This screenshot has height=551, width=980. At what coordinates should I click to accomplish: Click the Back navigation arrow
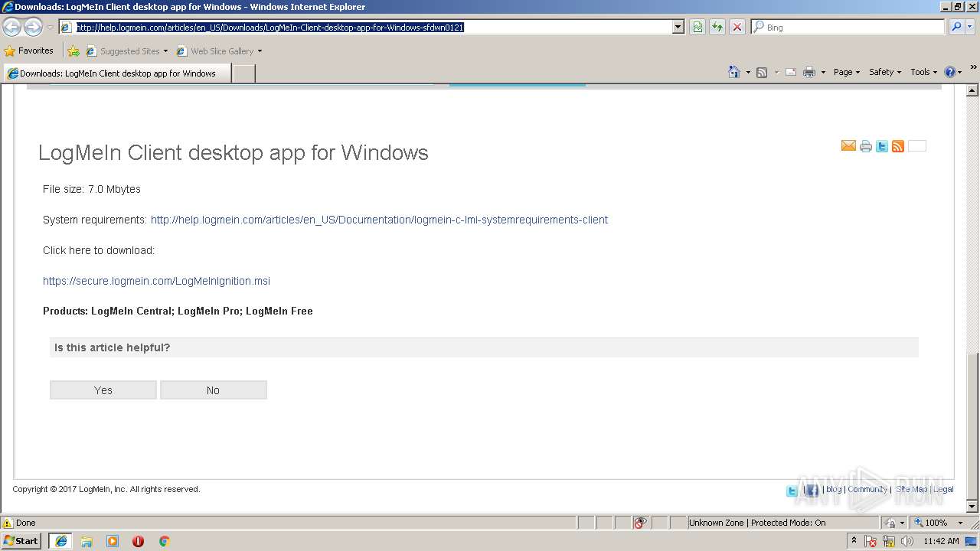pyautogui.click(x=12, y=27)
